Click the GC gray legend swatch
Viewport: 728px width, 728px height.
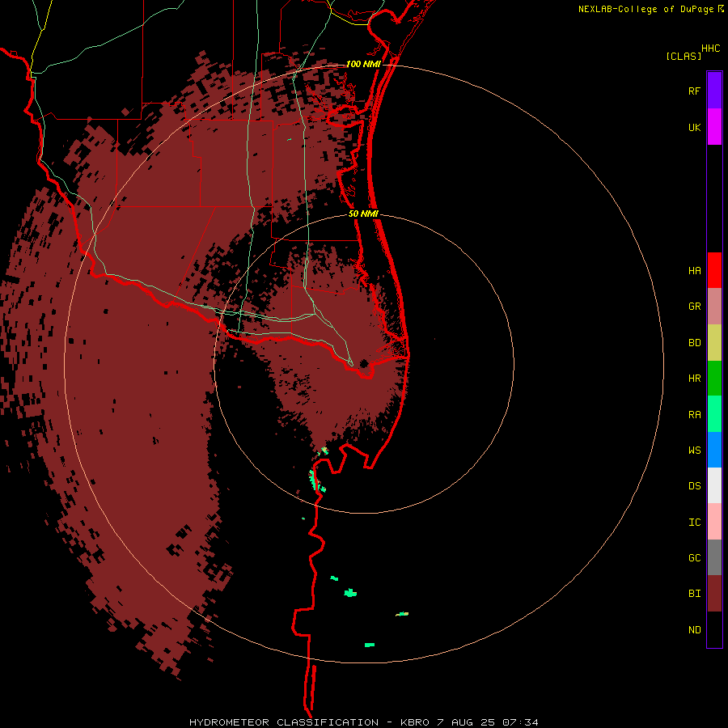(714, 557)
